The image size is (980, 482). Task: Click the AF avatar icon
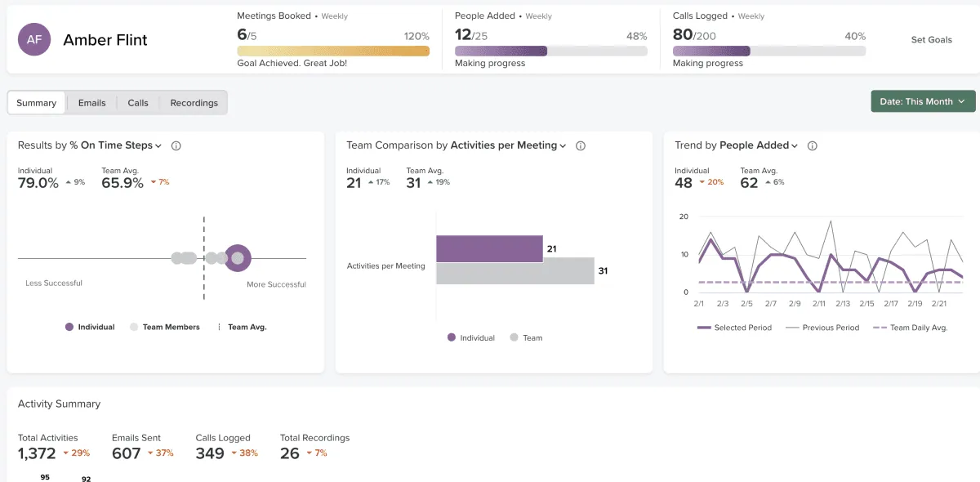tap(33, 39)
